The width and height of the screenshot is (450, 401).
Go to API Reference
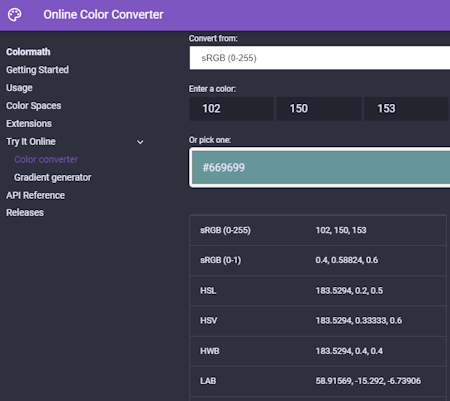point(36,195)
